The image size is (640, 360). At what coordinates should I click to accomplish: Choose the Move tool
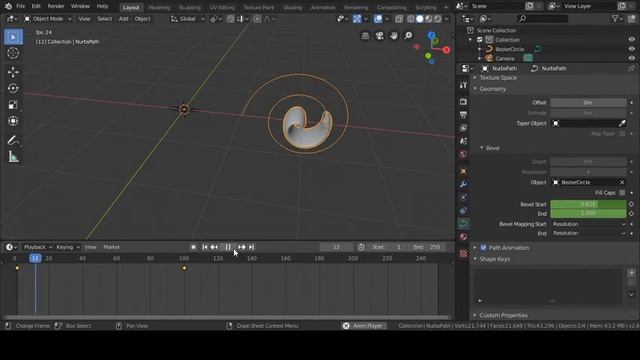(13, 72)
